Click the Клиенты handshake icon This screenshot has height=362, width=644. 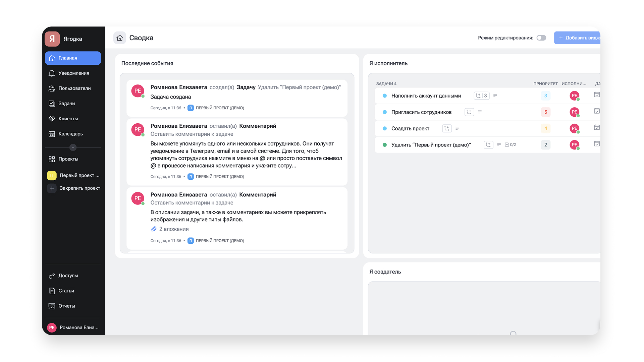(x=52, y=118)
